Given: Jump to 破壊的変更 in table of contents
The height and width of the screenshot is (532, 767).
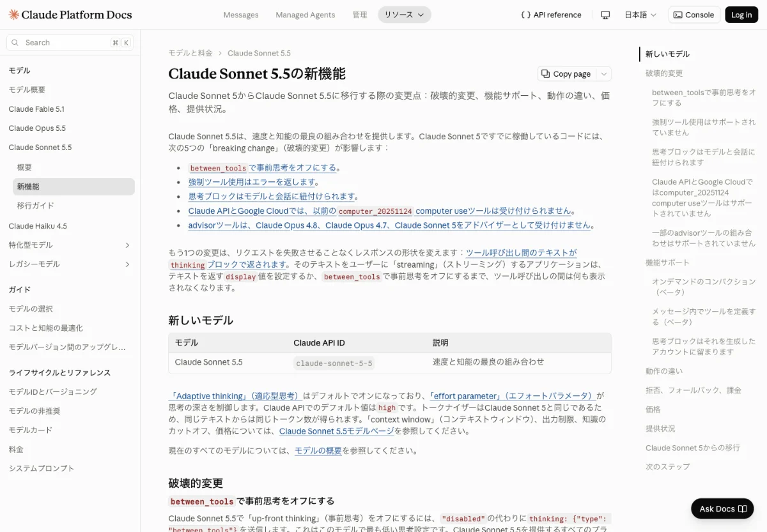Looking at the screenshot, I should pos(664,73).
